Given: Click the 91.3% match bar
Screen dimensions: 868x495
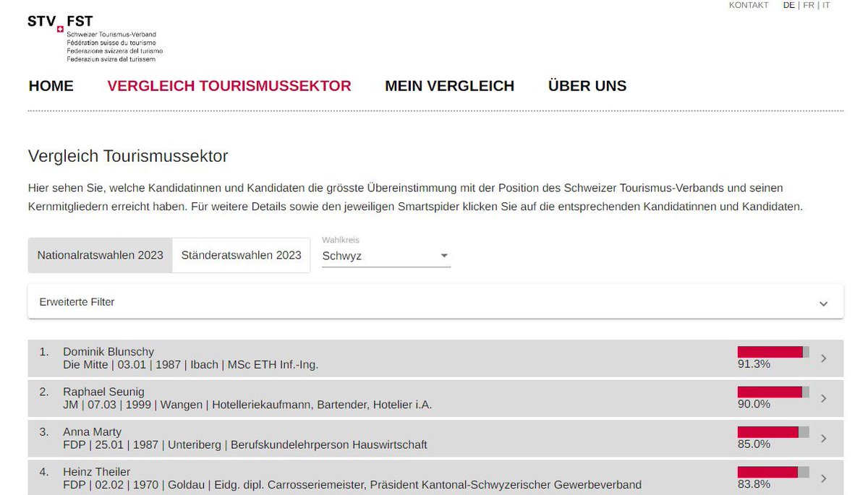Looking at the screenshot, I should tap(773, 352).
